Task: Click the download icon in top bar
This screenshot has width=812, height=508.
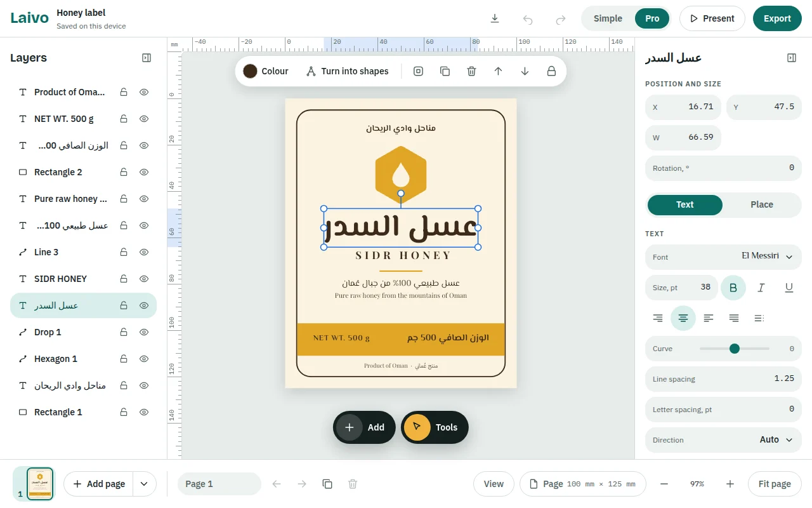Action: [x=495, y=18]
